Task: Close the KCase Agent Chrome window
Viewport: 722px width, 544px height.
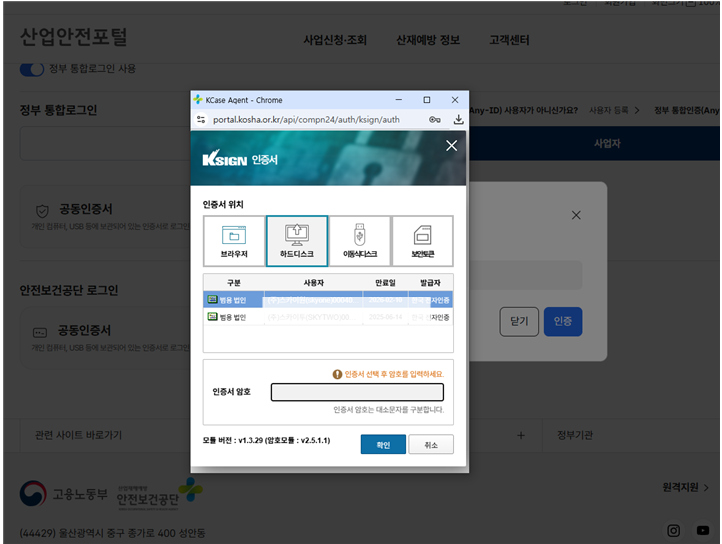Action: tap(455, 100)
